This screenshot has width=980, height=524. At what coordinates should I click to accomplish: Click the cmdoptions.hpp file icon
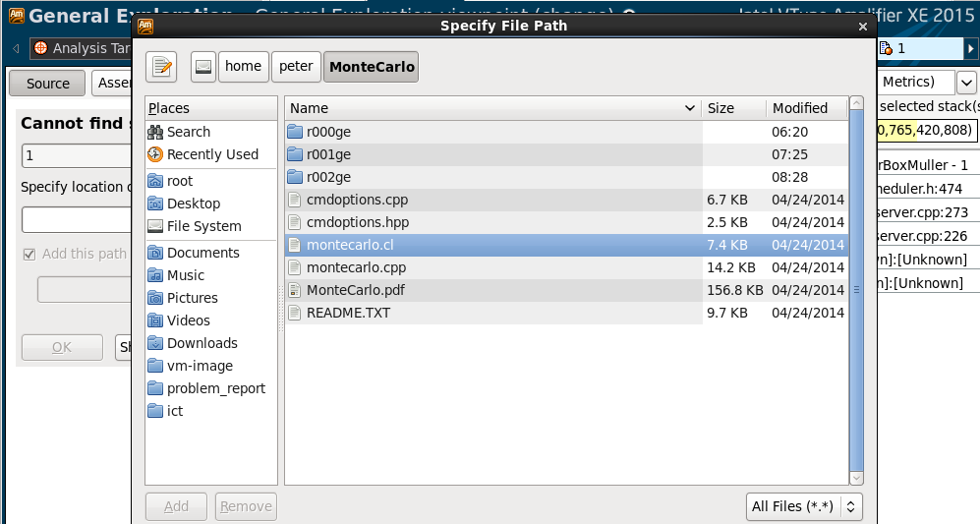point(295,222)
